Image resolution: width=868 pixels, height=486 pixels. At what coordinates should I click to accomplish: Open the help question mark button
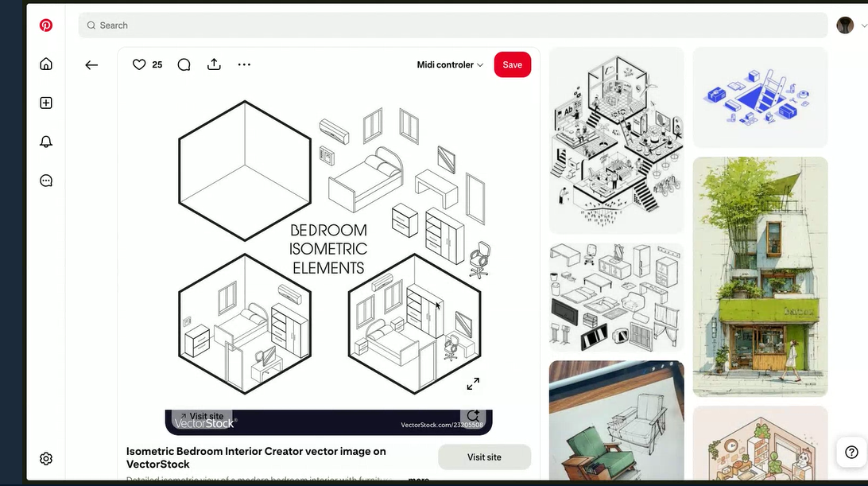pos(851,453)
